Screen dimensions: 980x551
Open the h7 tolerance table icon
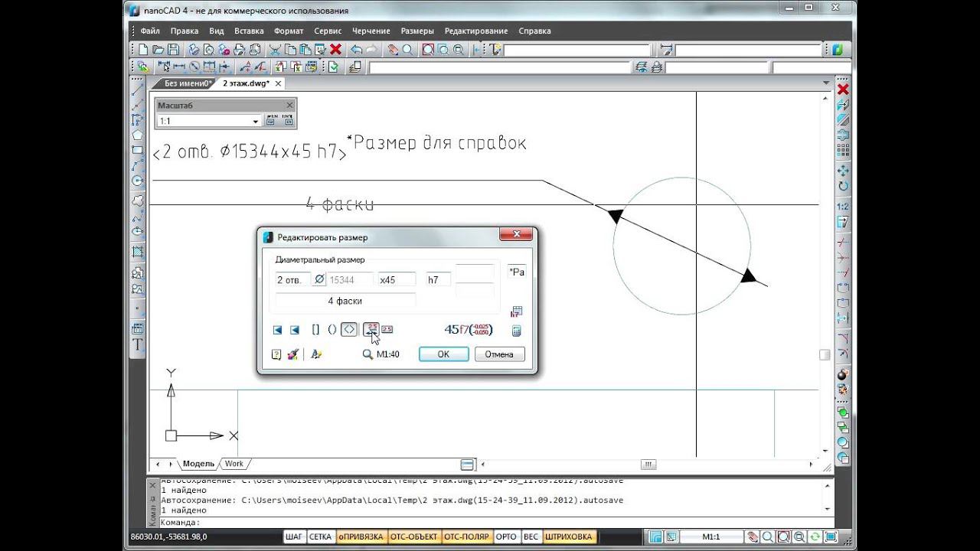516,311
